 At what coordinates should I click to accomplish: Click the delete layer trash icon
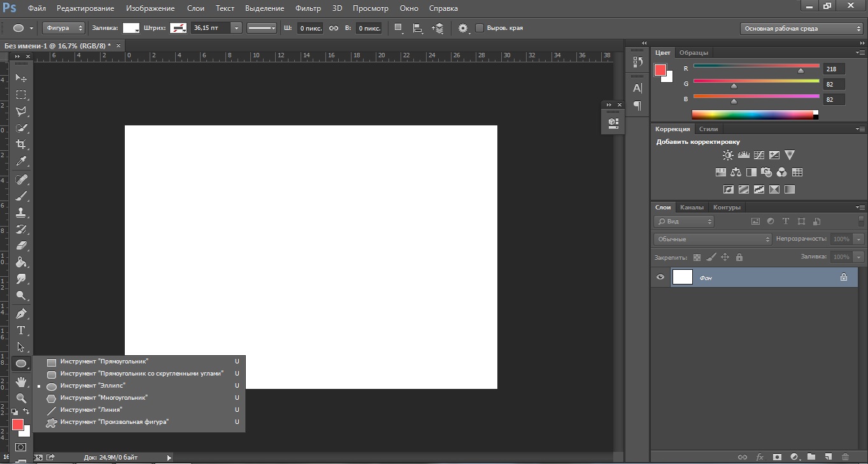(845, 457)
